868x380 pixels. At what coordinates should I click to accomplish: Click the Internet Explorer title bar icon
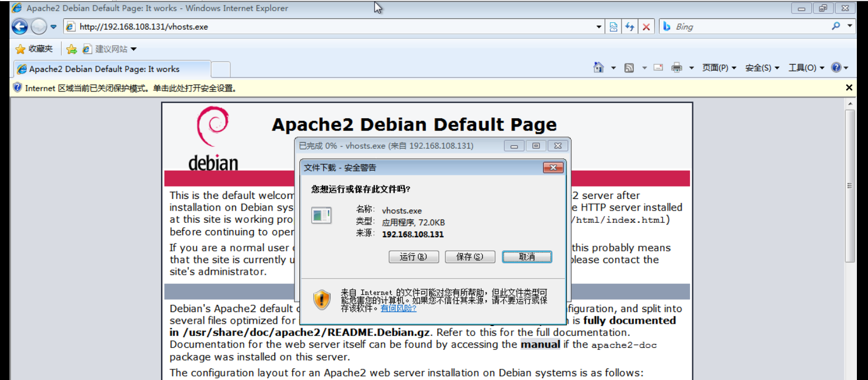17,8
